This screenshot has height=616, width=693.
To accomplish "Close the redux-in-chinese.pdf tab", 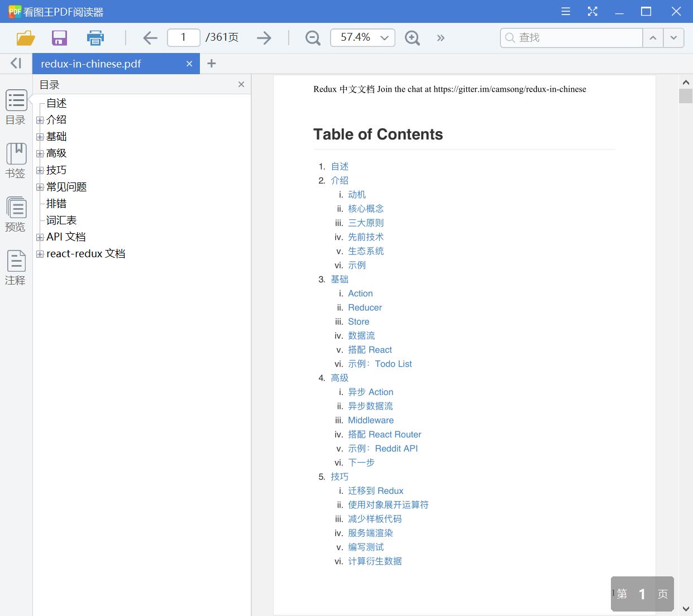I will [x=189, y=64].
